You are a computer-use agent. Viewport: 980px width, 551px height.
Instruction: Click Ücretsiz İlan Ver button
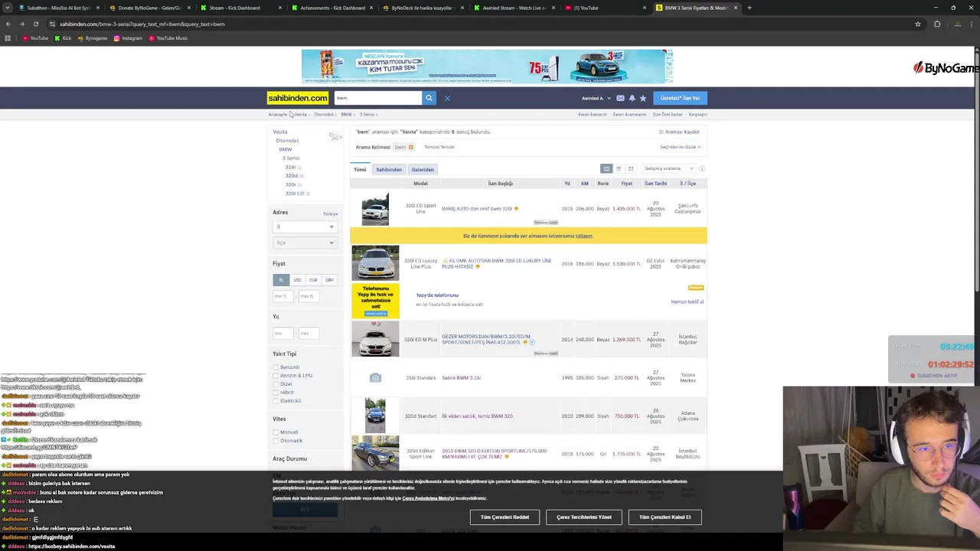680,98
